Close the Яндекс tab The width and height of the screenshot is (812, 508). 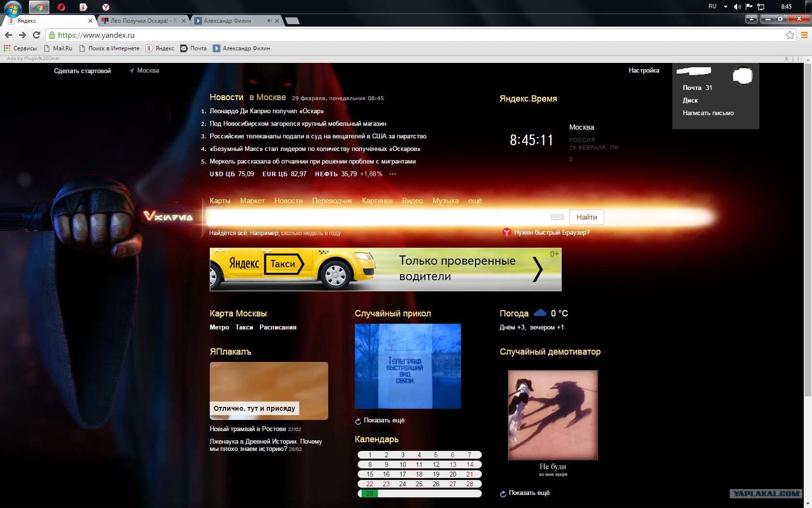(90, 21)
